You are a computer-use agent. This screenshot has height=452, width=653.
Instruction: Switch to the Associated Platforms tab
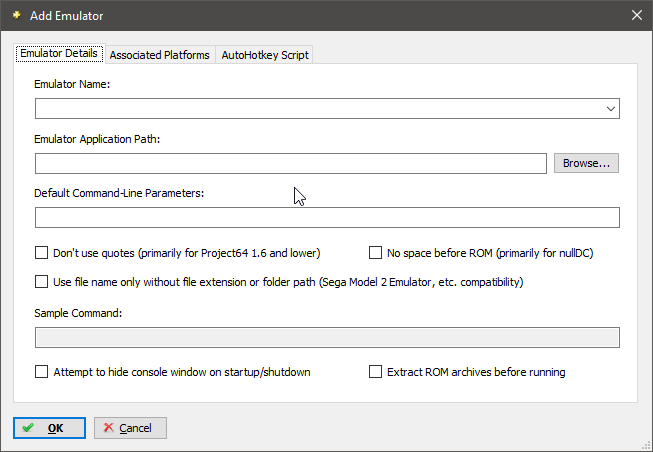pos(160,55)
